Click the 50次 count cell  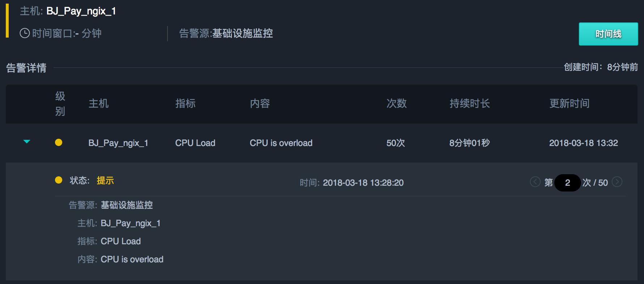pyautogui.click(x=395, y=143)
